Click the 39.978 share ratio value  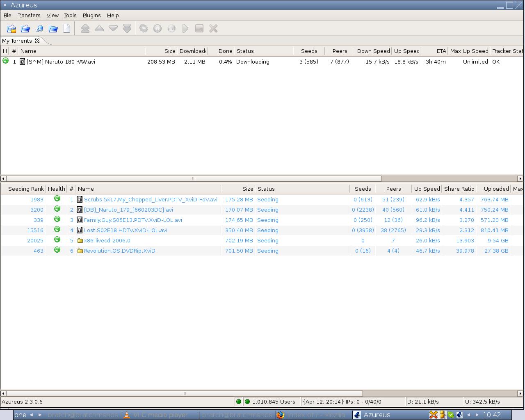[x=465, y=251]
